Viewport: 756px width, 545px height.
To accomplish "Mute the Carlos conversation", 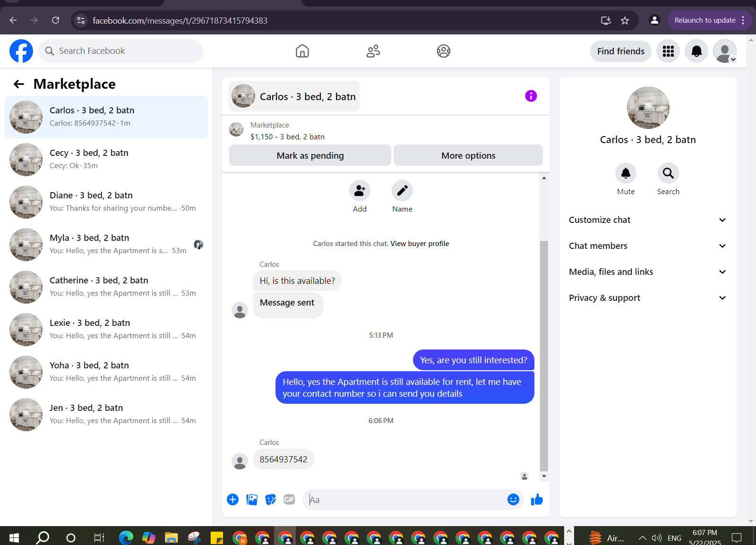I will 626,173.
